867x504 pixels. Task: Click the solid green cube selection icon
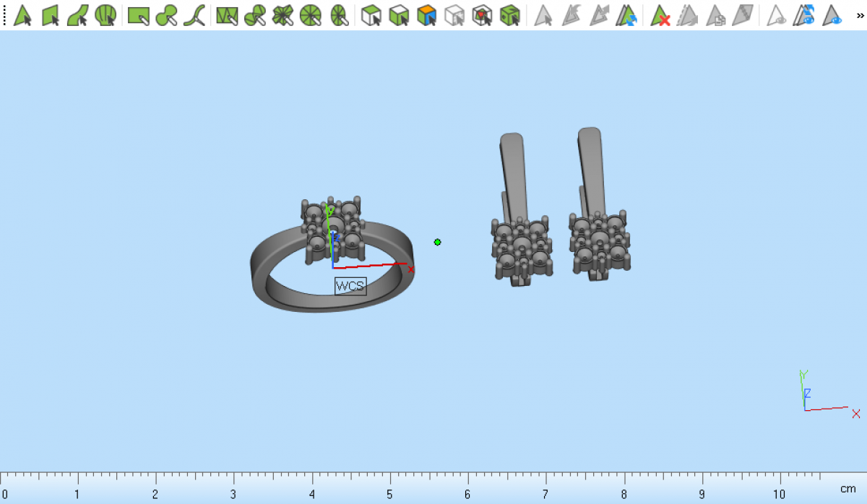pyautogui.click(x=510, y=14)
